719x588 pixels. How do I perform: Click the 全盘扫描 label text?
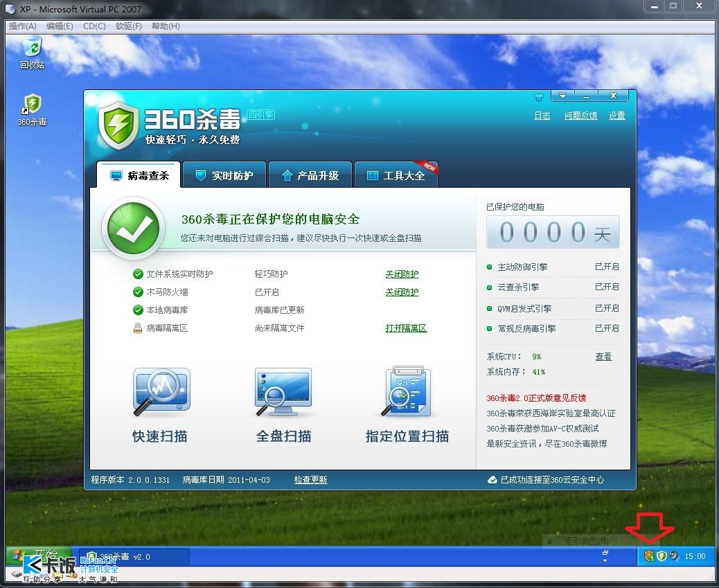[283, 436]
